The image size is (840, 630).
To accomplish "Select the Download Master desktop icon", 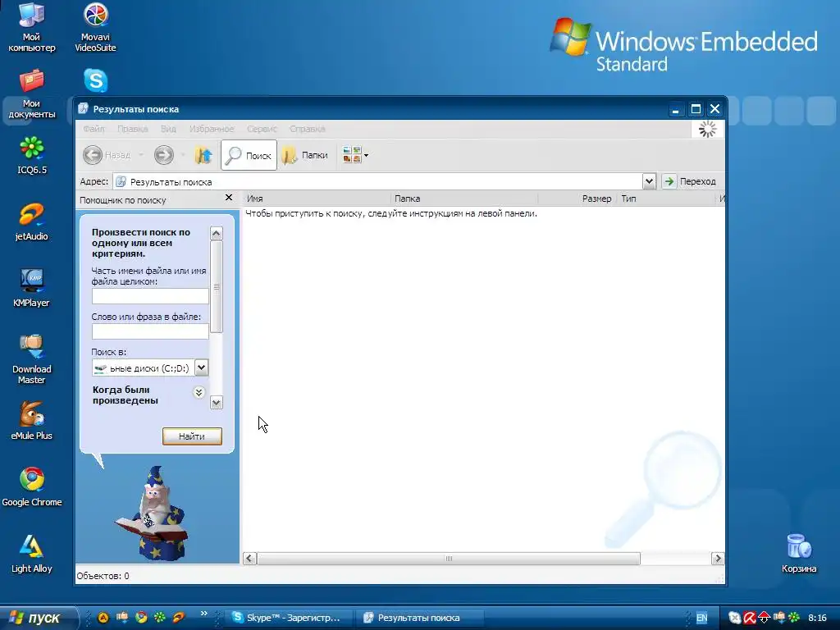I will pyautogui.click(x=32, y=359).
